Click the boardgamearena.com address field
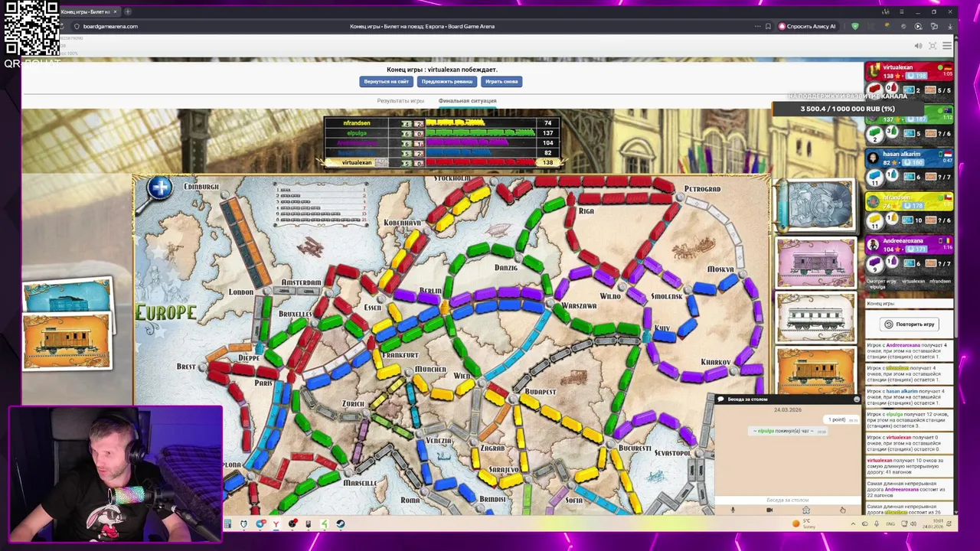Image resolution: width=980 pixels, height=551 pixels. [x=110, y=26]
